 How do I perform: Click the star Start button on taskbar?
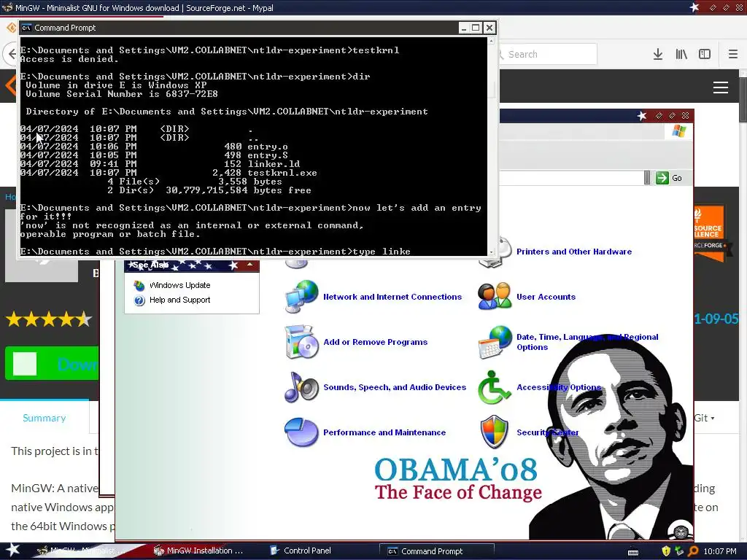click(13, 550)
